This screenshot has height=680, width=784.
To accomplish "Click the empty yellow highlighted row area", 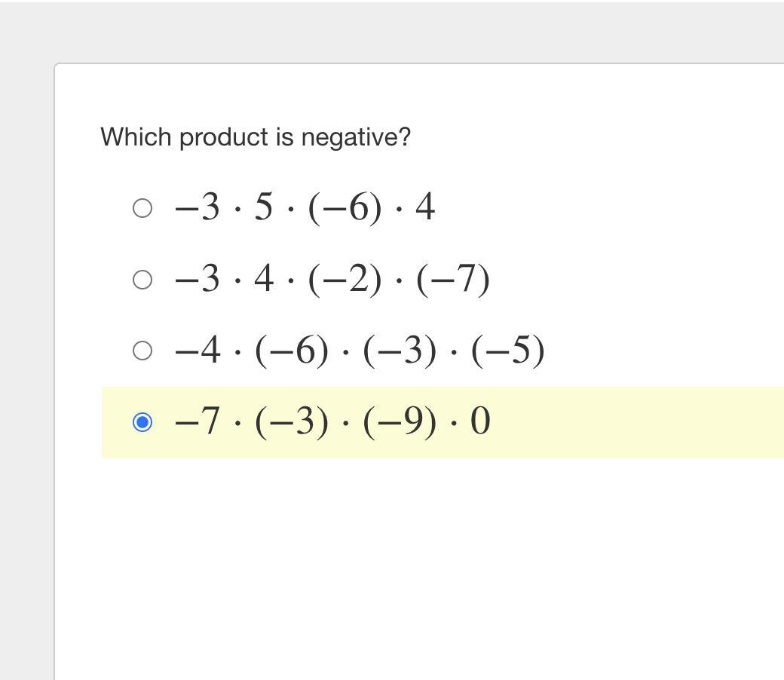I will [x=641, y=422].
